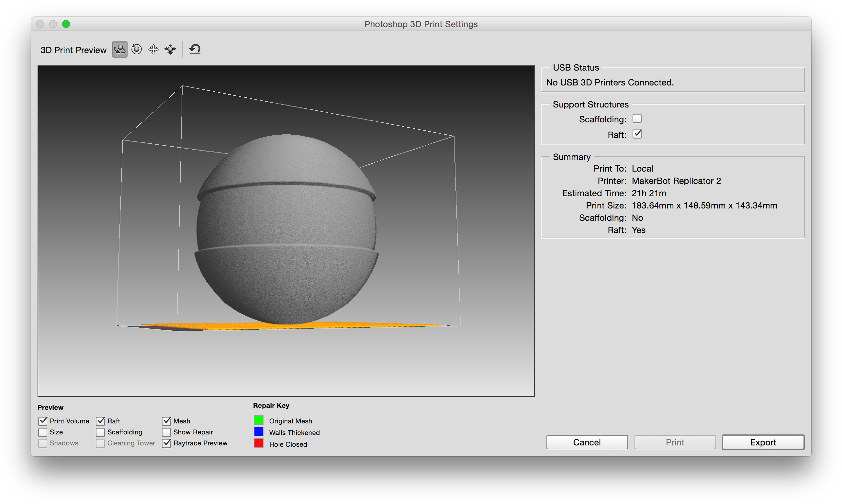The image size is (842, 504).
Task: Toggle the Print Volume preview checkbox
Action: 42,421
